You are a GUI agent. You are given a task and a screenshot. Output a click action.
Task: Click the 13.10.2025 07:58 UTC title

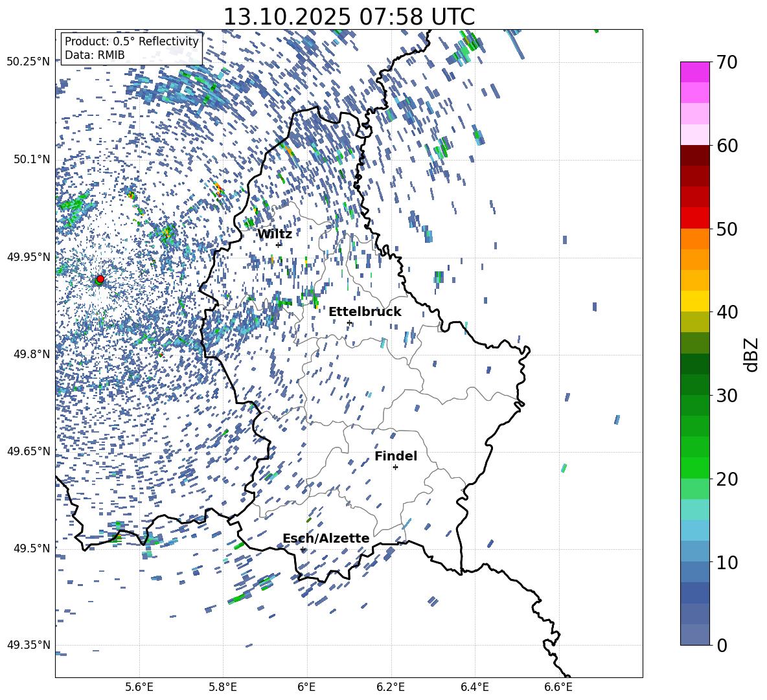349,16
